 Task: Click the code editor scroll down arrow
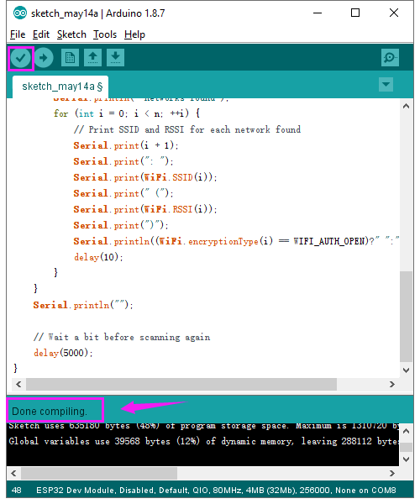407,370
